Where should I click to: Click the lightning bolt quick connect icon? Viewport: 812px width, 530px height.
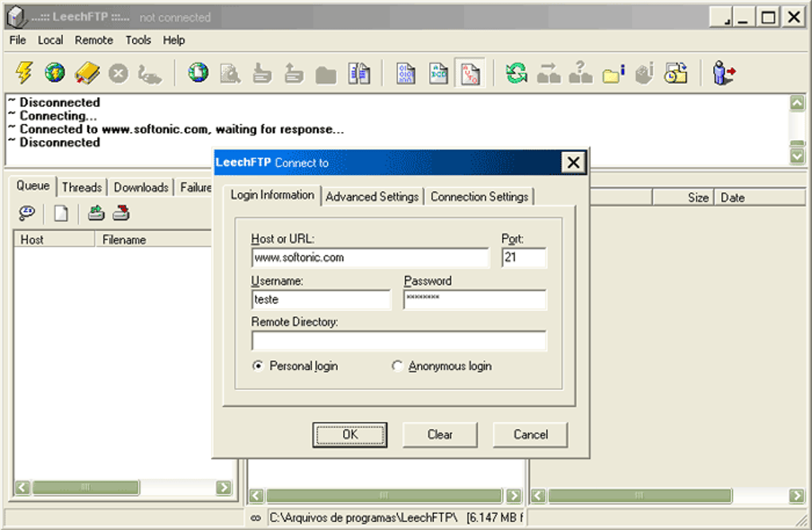pyautogui.click(x=25, y=73)
